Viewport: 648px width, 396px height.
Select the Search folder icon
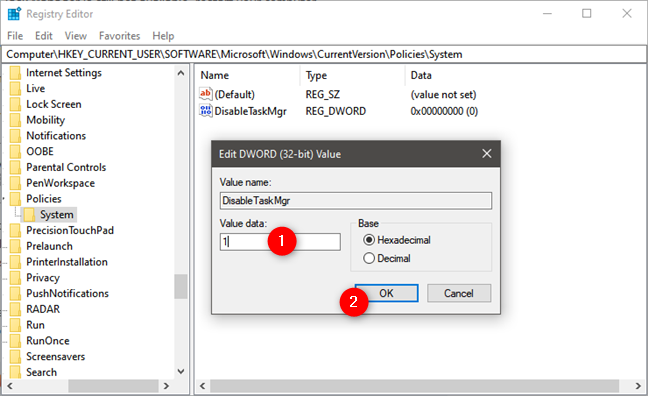15,372
